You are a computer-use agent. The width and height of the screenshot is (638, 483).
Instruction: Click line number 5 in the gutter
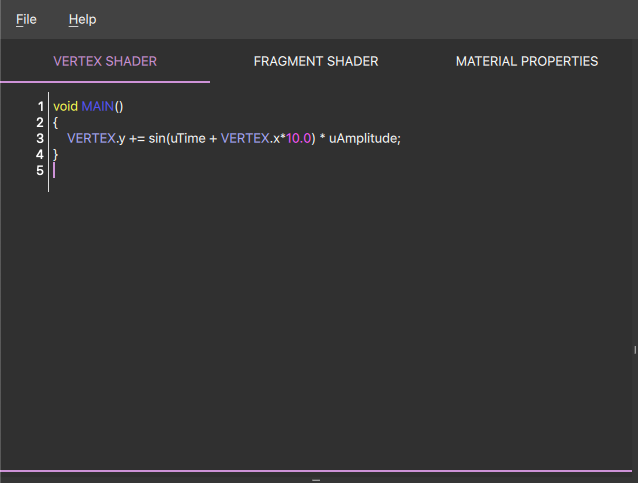(x=40, y=170)
